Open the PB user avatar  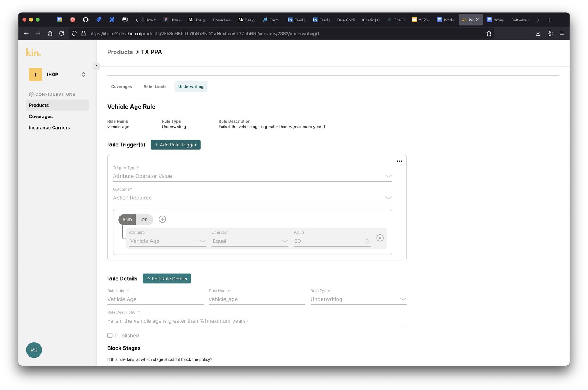click(34, 350)
